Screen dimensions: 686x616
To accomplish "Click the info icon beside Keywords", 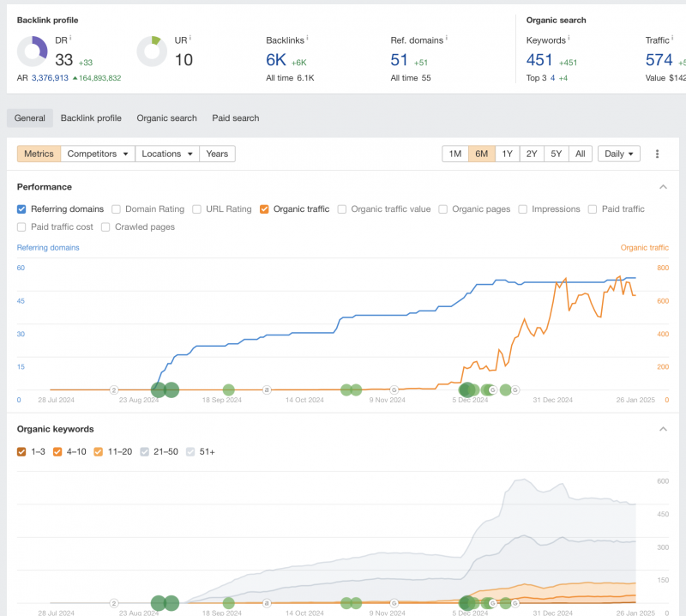I will point(569,38).
